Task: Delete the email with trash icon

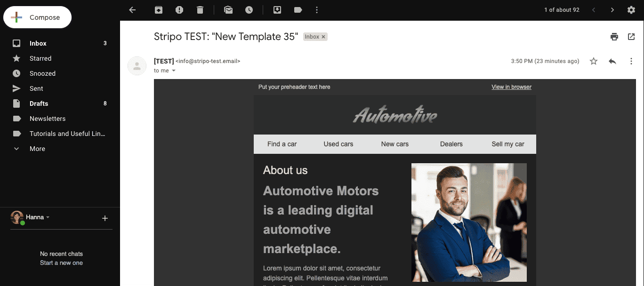Action: click(x=200, y=10)
